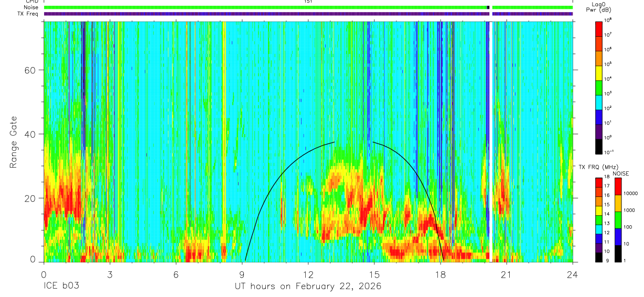
Task: Click the range-time power heatmap
Action: click(308, 141)
